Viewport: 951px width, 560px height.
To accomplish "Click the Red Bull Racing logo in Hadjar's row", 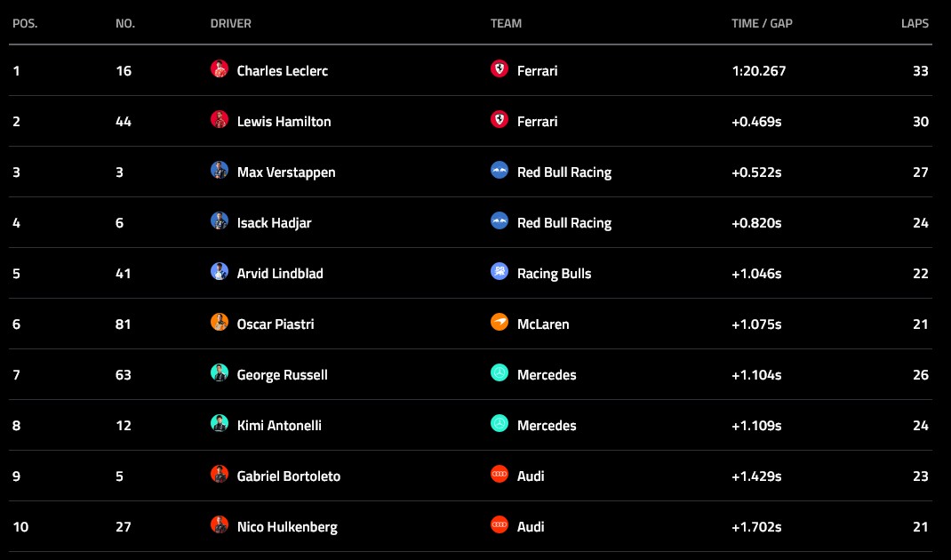I will pyautogui.click(x=499, y=221).
